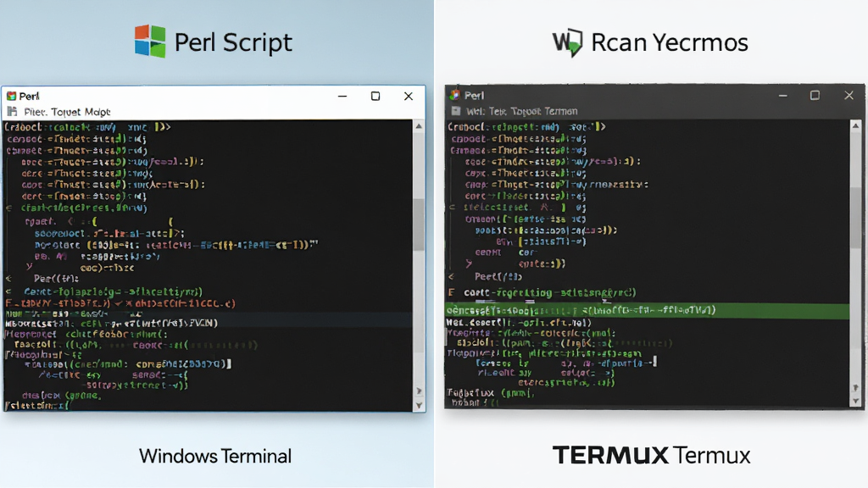
Task: Click the Perl icon in the left window title bar
Action: pyautogui.click(x=11, y=97)
